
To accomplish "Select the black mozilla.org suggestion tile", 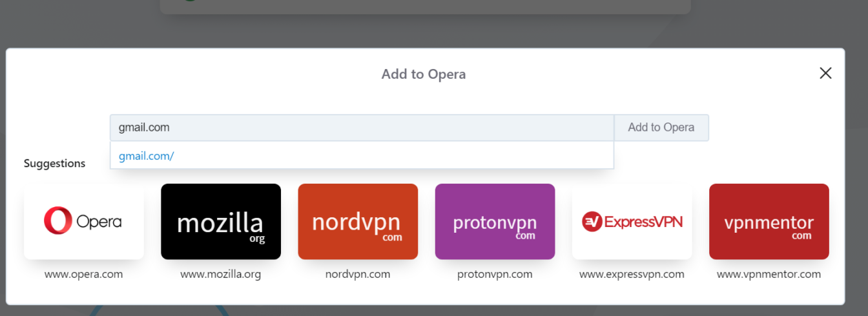I will [221, 221].
